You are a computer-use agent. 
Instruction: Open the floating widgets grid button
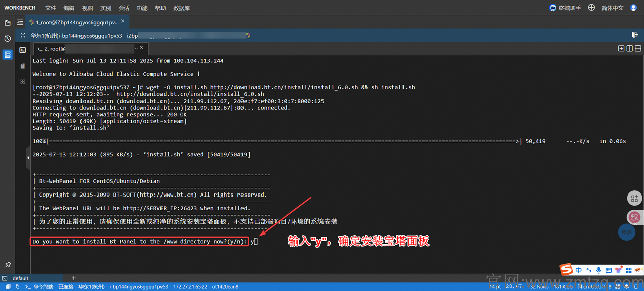(635, 198)
